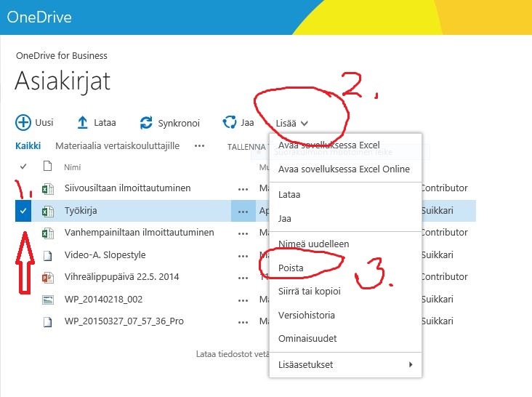Open ellipsis menu for Työkirja row

point(242,211)
